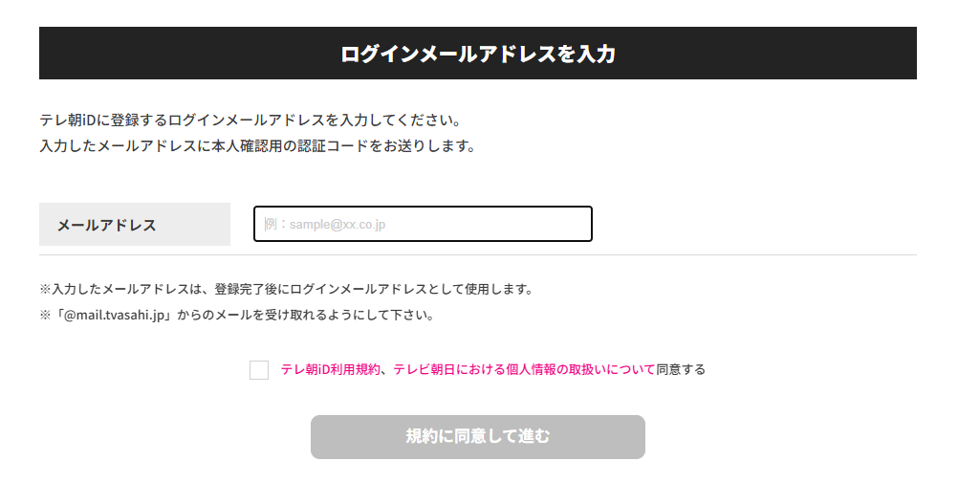The width and height of the screenshot is (980, 483).
Task: Click the line mentioning 認証コード
Action: pyautogui.click(x=257, y=146)
